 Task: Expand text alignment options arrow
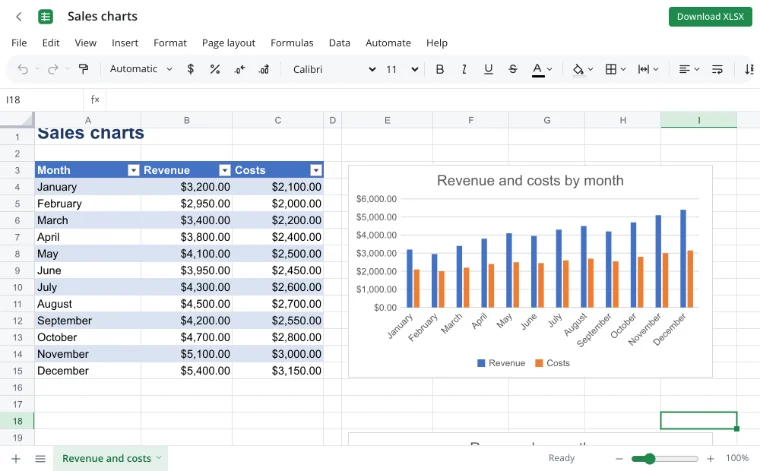tap(697, 69)
